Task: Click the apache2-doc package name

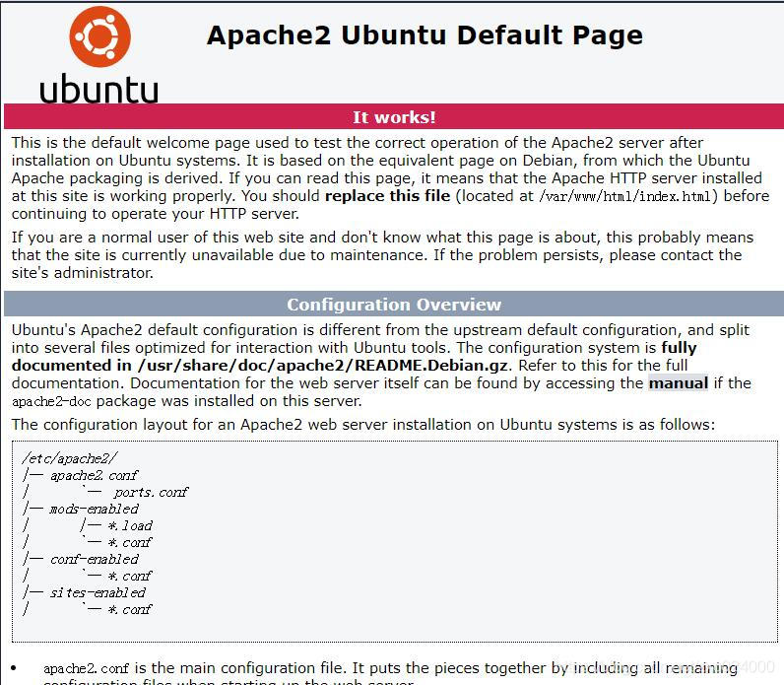Action: tap(51, 402)
